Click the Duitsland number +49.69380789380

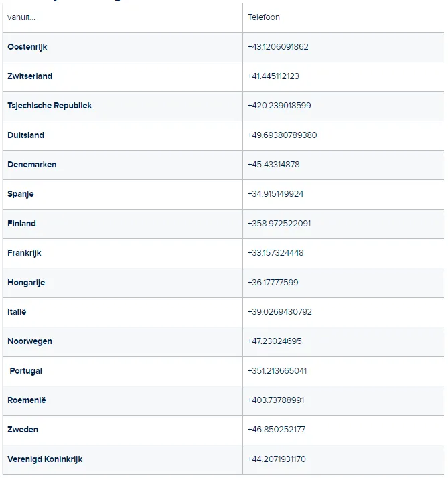(282, 135)
